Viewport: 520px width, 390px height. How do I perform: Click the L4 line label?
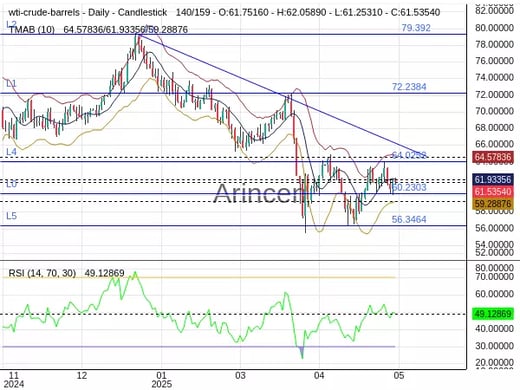[11, 152]
